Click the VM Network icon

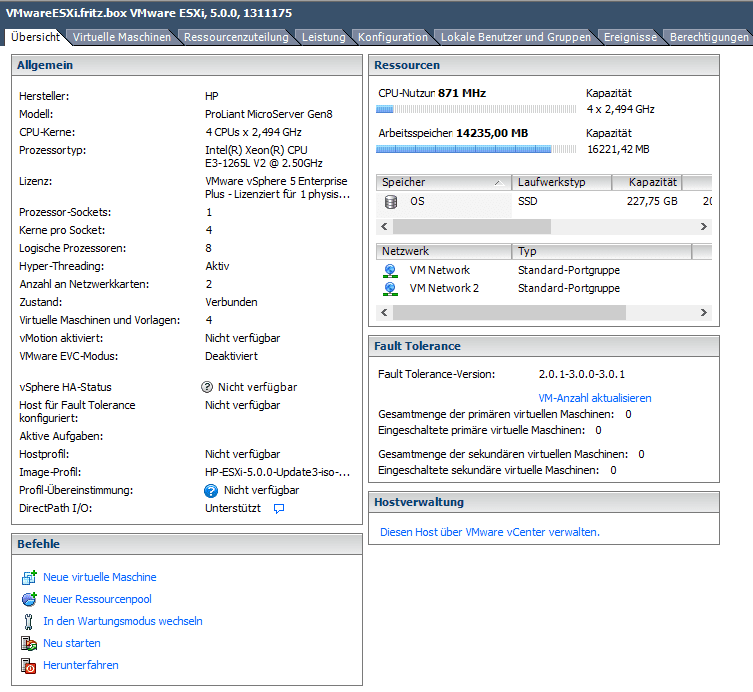tap(390, 271)
